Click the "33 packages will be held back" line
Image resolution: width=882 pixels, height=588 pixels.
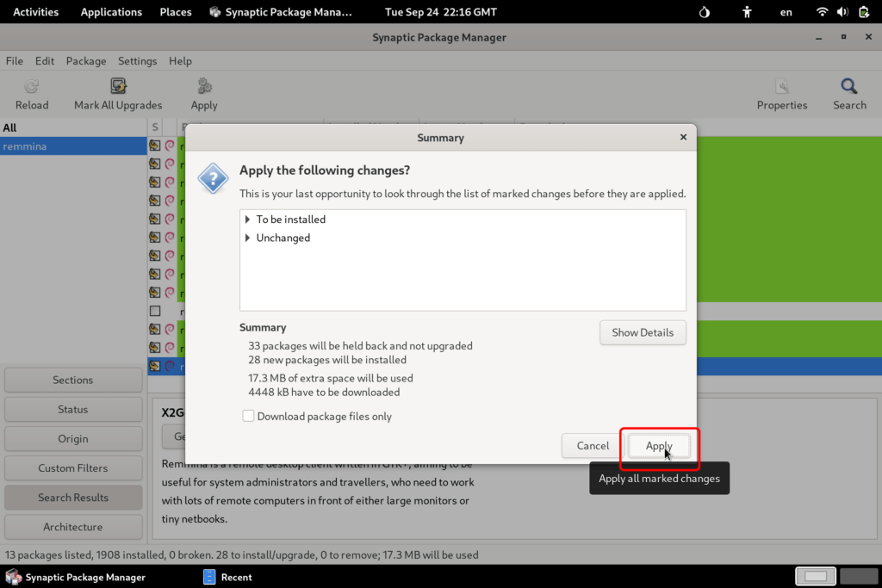tap(361, 346)
